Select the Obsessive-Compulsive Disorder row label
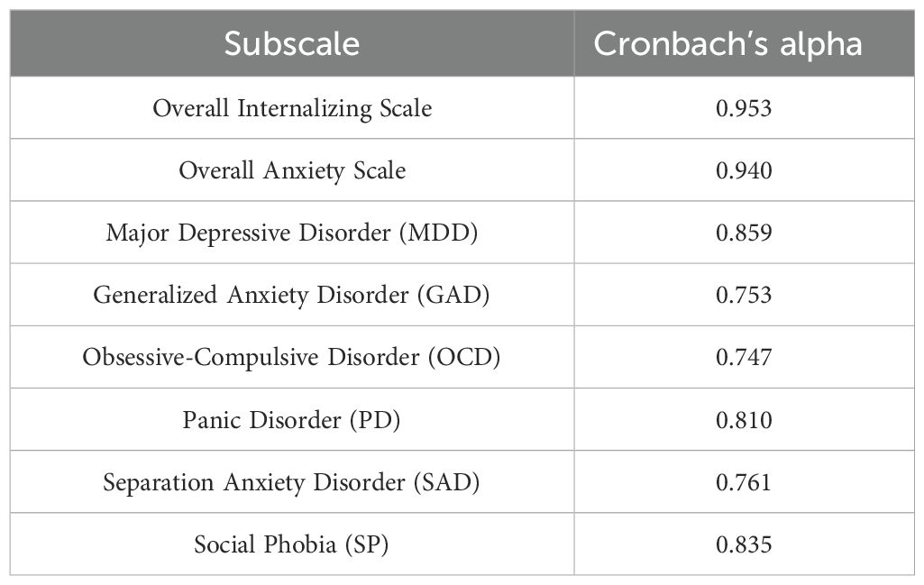This screenshot has width=924, height=585. click(292, 357)
